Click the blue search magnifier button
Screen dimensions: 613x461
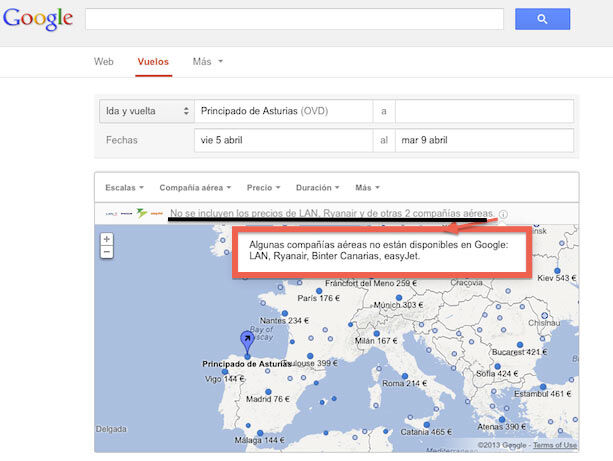pyautogui.click(x=542, y=19)
